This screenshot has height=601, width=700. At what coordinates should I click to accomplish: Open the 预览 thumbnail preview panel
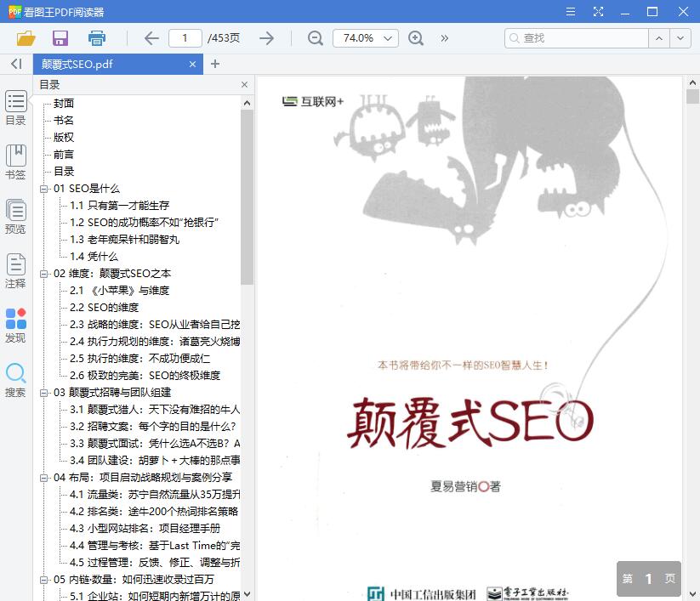coord(14,215)
